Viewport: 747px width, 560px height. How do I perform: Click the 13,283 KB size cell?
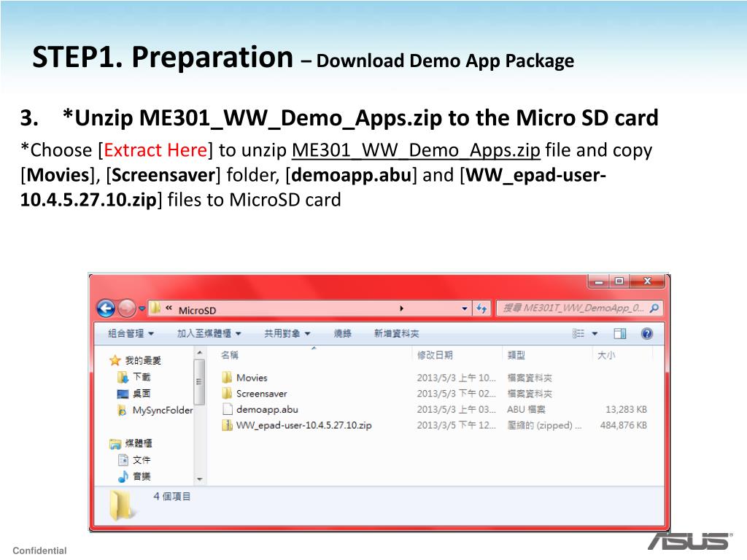[x=626, y=409]
